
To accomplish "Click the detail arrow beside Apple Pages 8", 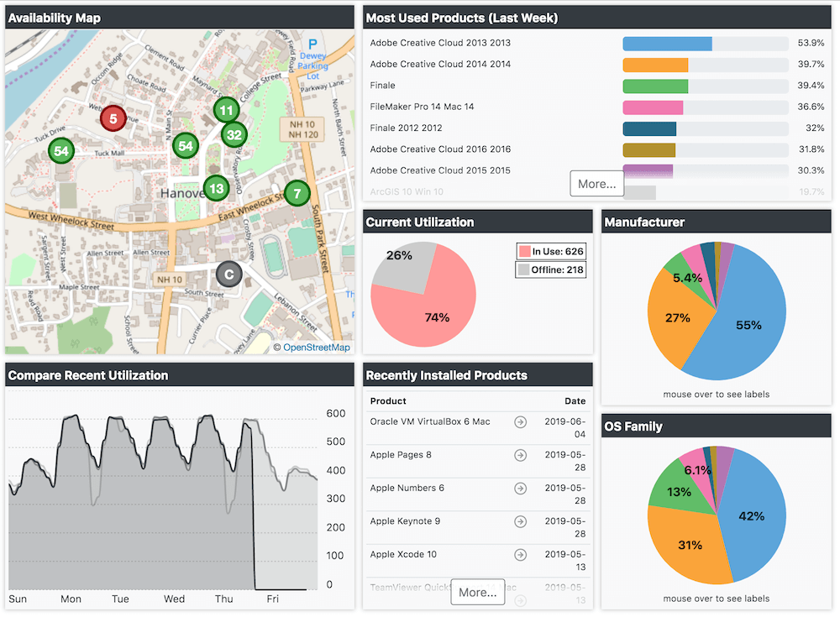I will [520, 456].
